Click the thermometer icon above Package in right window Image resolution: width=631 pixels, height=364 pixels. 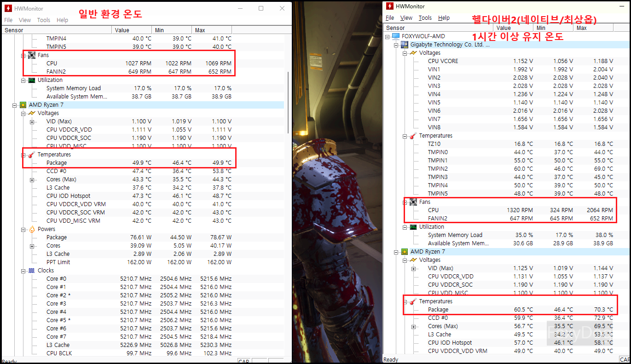(x=413, y=301)
